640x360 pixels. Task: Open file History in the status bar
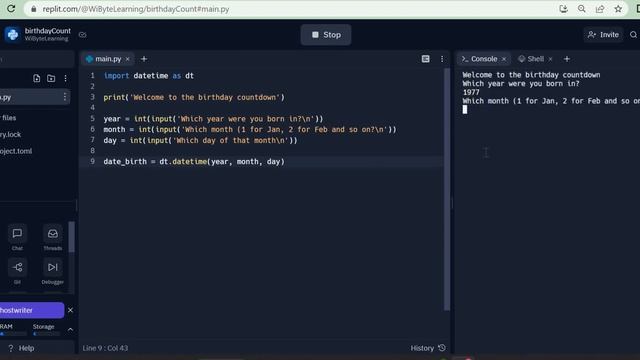tap(428, 348)
